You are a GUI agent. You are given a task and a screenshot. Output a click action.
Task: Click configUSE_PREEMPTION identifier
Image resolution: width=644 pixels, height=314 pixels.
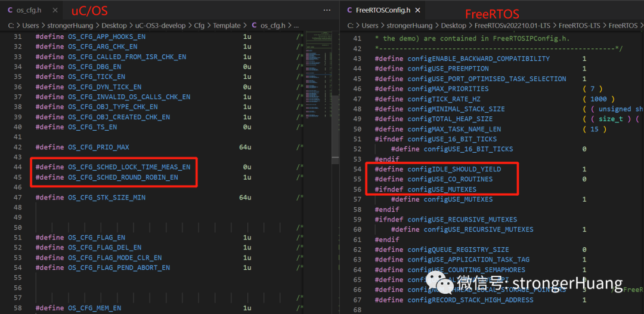tap(448, 69)
